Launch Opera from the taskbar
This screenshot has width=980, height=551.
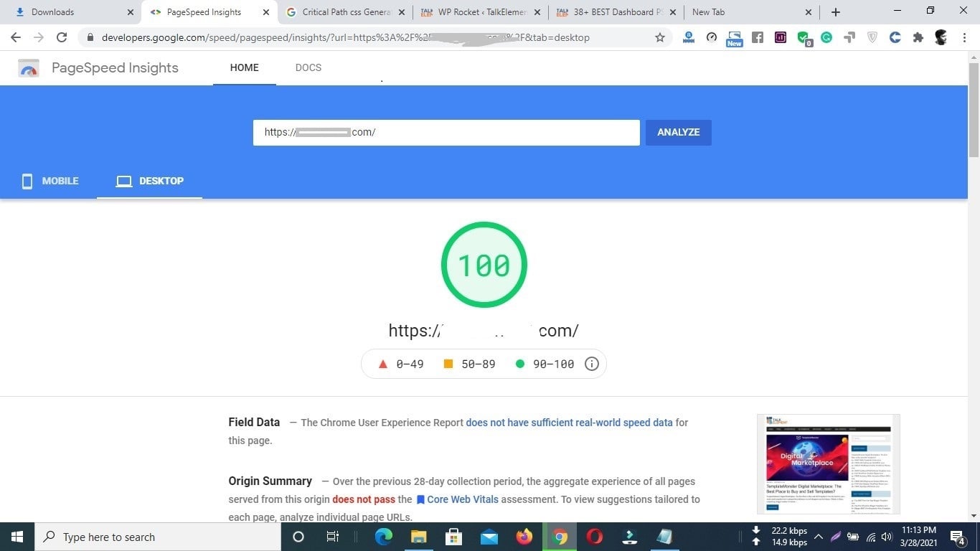tap(595, 537)
